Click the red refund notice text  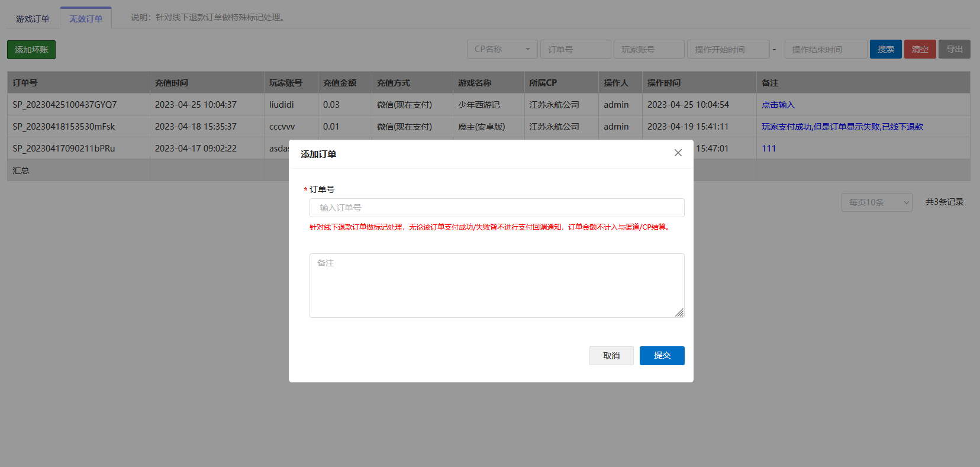pos(491,227)
